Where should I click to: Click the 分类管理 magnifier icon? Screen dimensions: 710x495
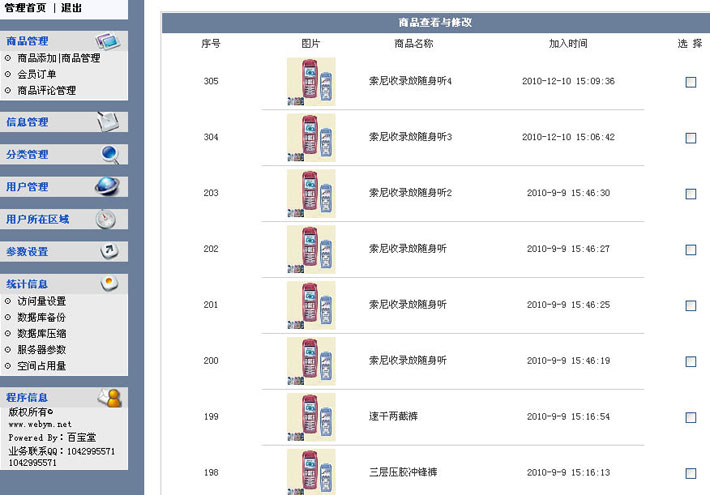pos(110,154)
